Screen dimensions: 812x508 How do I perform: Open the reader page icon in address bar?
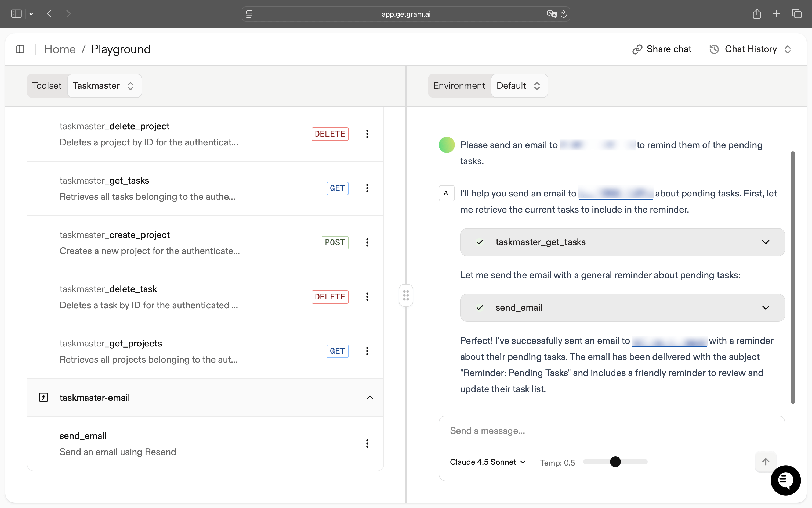pos(249,14)
